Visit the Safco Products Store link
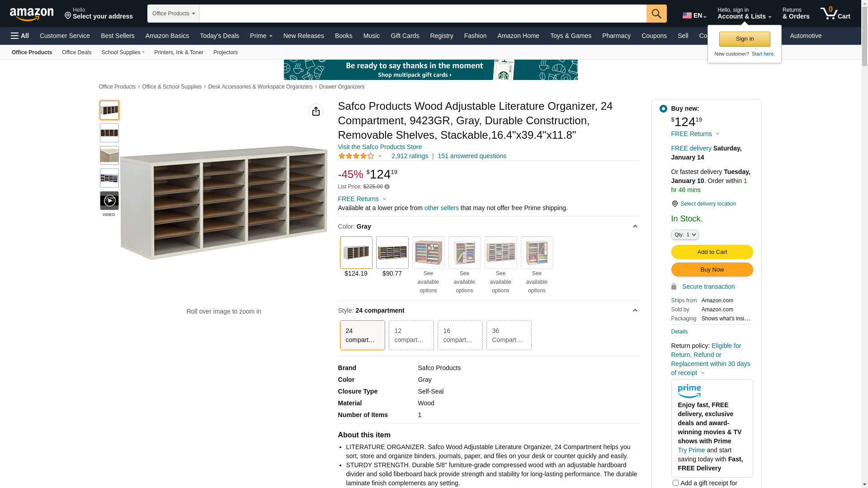This screenshot has height=488, width=868. tap(379, 147)
